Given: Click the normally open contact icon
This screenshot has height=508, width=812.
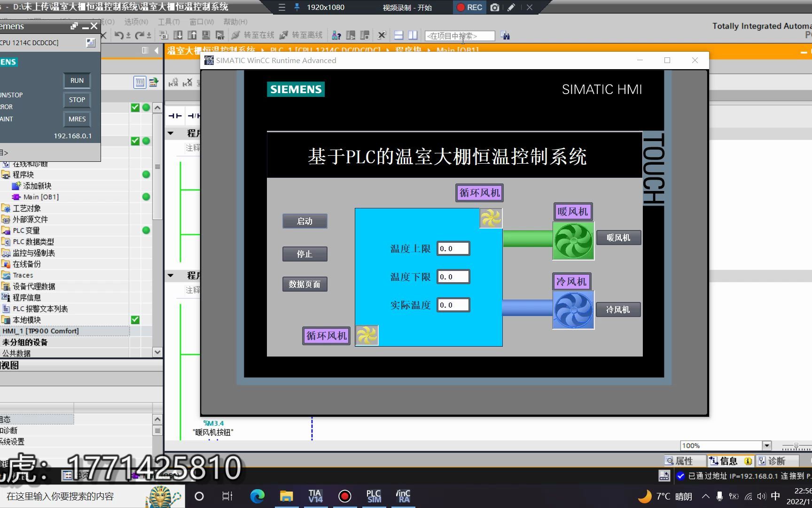Looking at the screenshot, I should click(x=175, y=116).
